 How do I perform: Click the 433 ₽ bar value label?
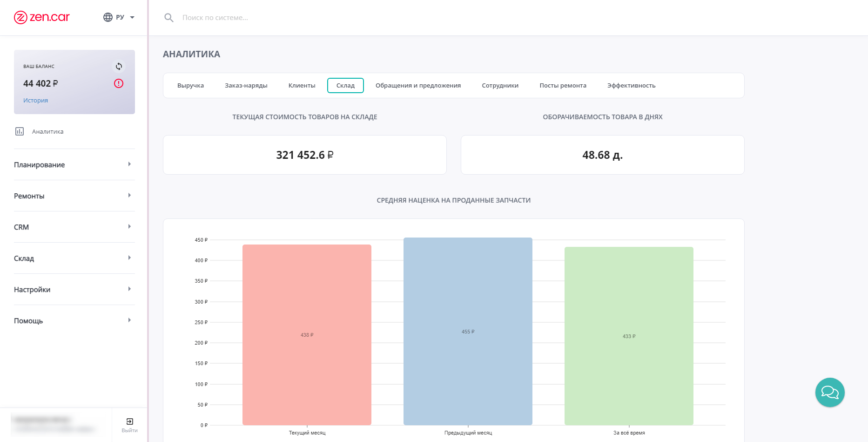click(629, 336)
